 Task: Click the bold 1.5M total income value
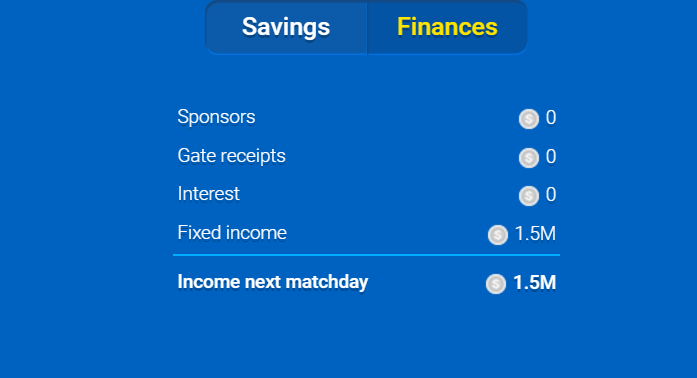[x=535, y=283]
